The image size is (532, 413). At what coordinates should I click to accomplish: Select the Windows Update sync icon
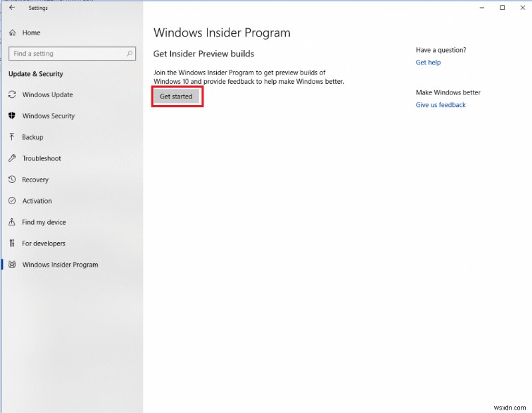pos(12,94)
